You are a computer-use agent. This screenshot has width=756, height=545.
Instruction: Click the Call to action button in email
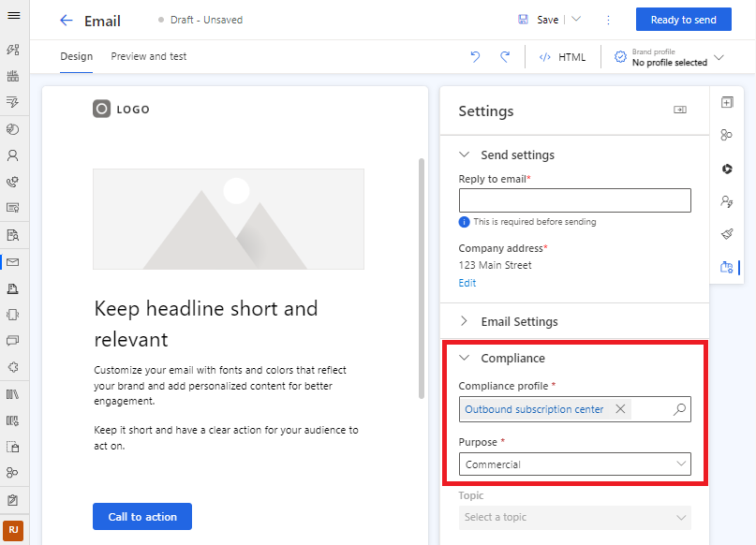[x=142, y=517]
